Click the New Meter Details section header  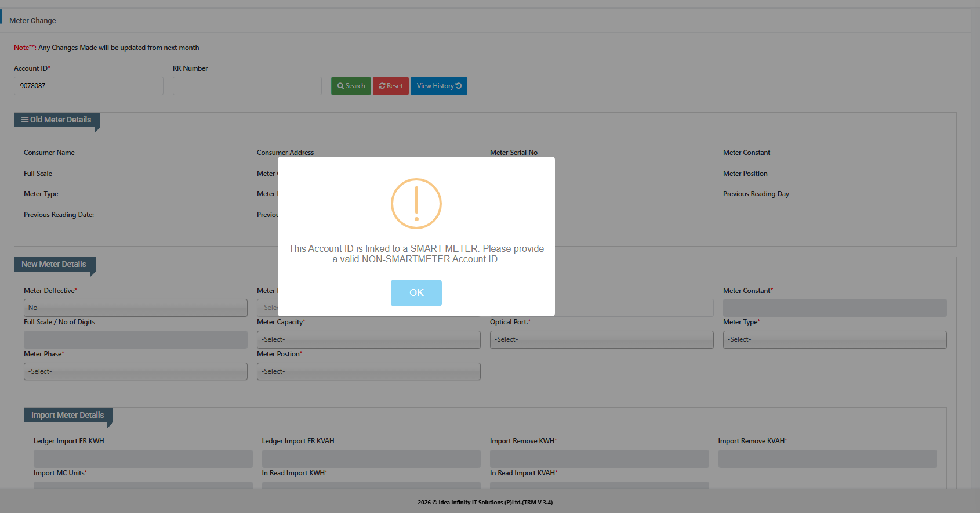[54, 264]
